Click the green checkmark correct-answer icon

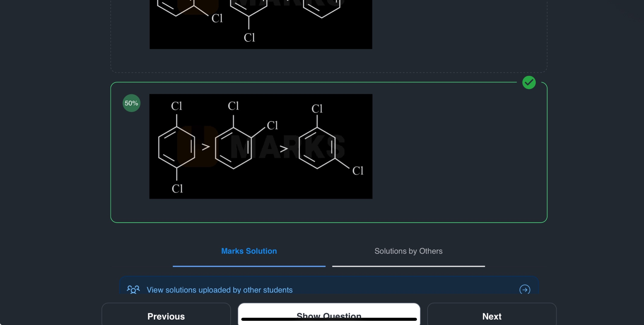(x=529, y=83)
